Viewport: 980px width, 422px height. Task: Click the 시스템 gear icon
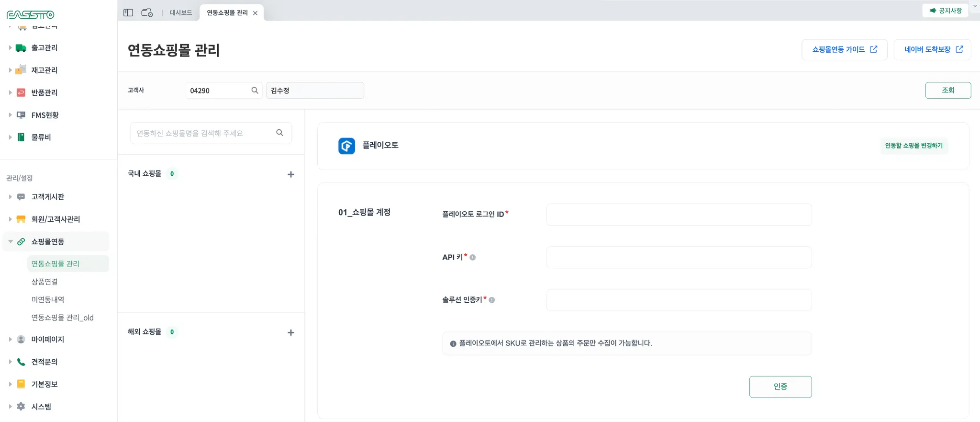(21, 406)
